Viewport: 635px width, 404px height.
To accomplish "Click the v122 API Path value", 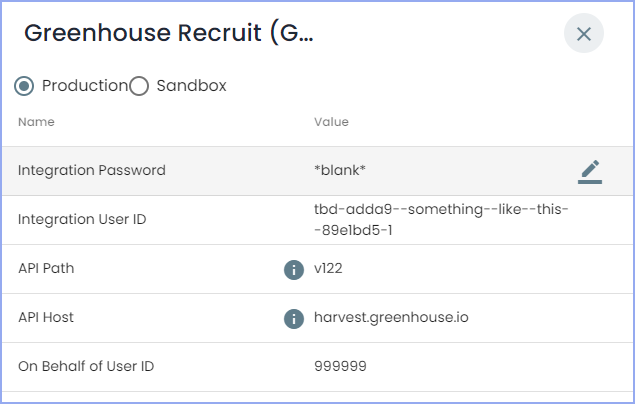I will [329, 269].
